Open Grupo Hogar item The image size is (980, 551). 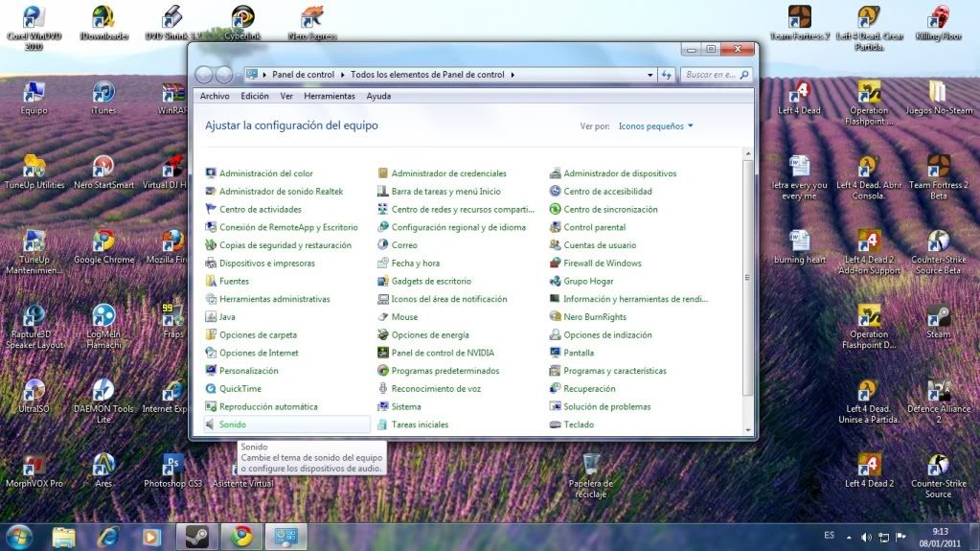[x=588, y=281]
